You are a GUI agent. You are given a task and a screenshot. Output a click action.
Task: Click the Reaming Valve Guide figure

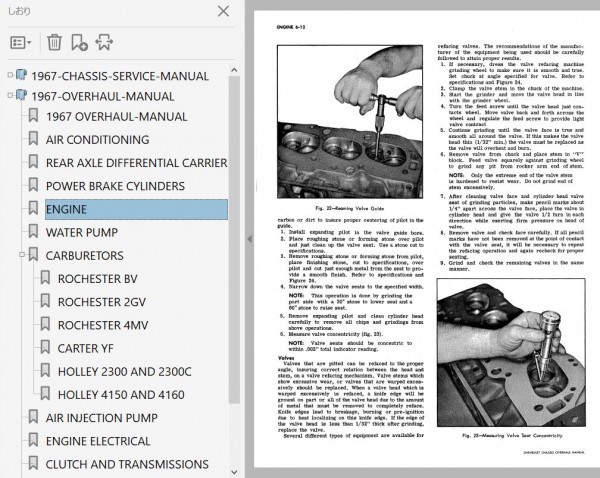click(350, 122)
